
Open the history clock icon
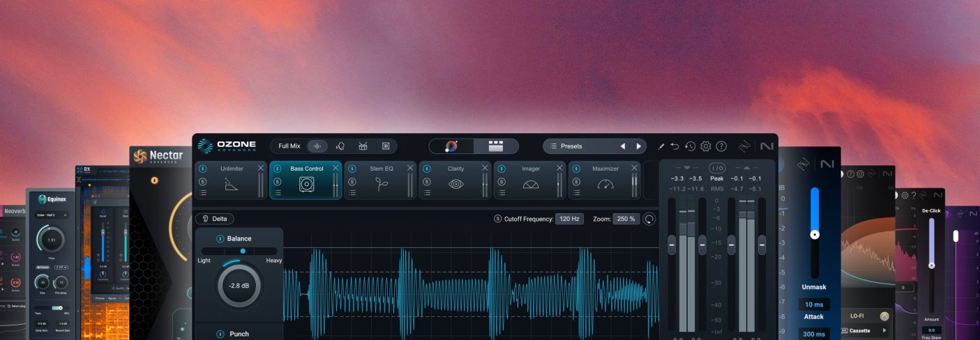tap(690, 146)
